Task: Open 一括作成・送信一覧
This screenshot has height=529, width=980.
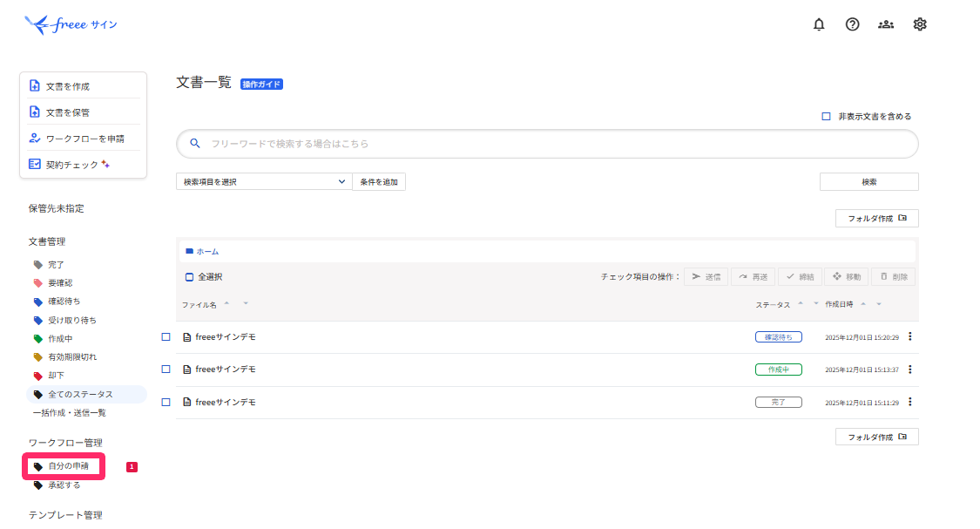Action: coord(70,413)
